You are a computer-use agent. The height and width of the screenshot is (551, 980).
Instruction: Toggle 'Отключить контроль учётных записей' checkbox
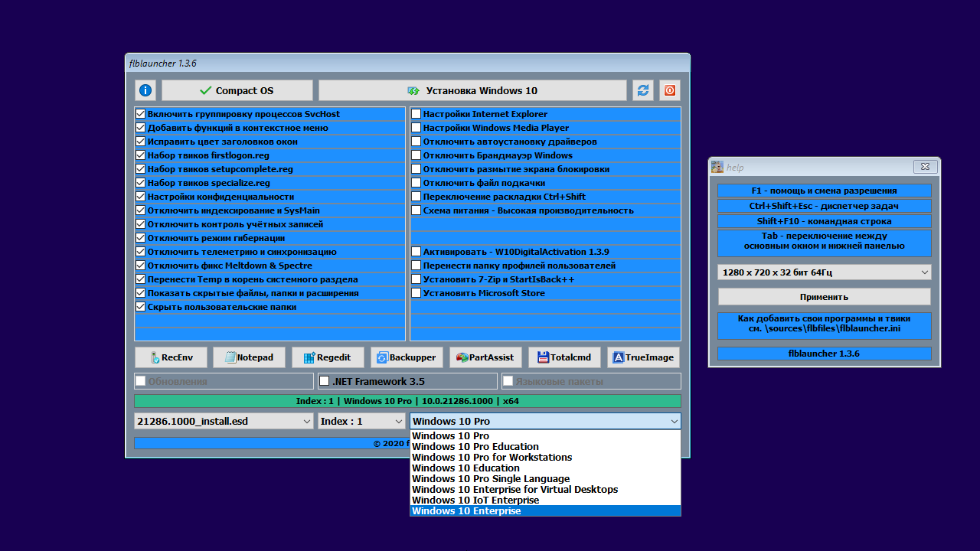pos(140,224)
